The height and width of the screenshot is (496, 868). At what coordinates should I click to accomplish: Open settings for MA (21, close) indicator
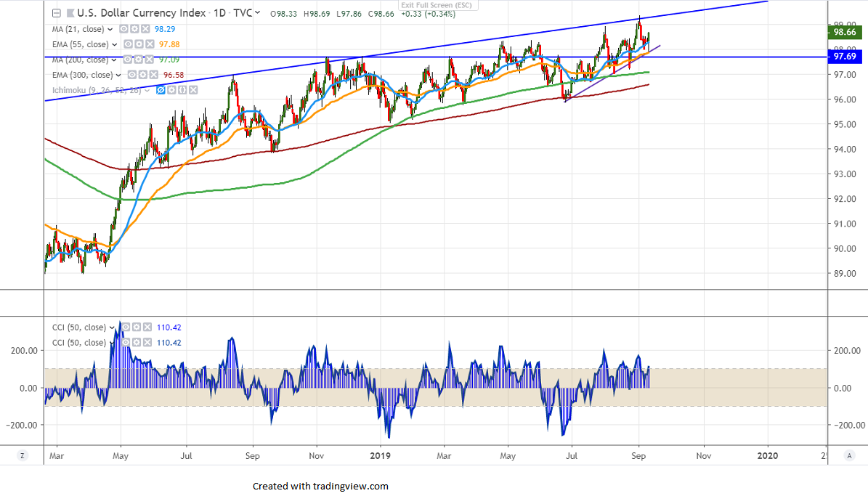pos(134,29)
